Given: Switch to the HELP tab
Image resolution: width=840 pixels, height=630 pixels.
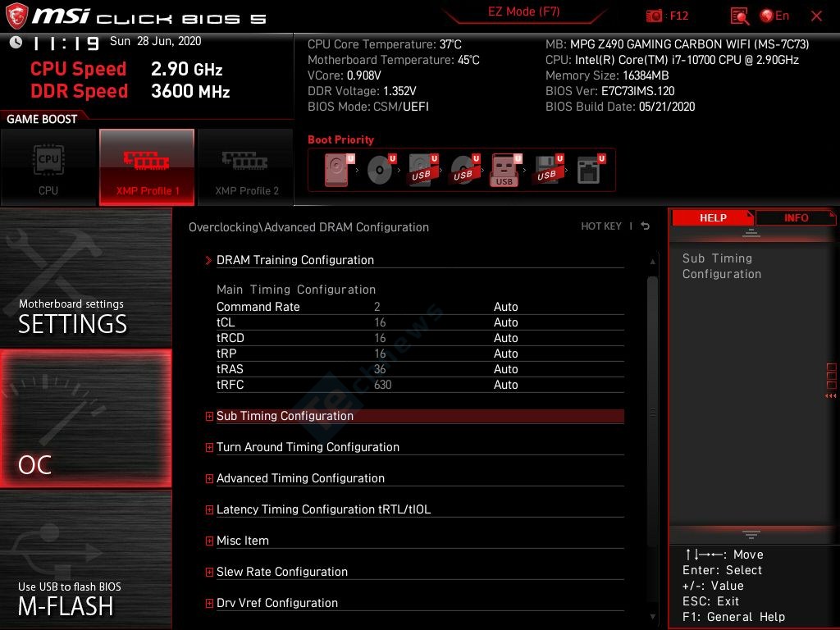Looking at the screenshot, I should click(x=713, y=218).
